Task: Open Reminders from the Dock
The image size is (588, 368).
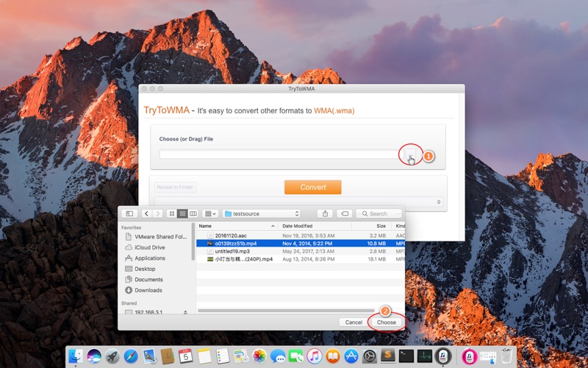Action: point(223,356)
